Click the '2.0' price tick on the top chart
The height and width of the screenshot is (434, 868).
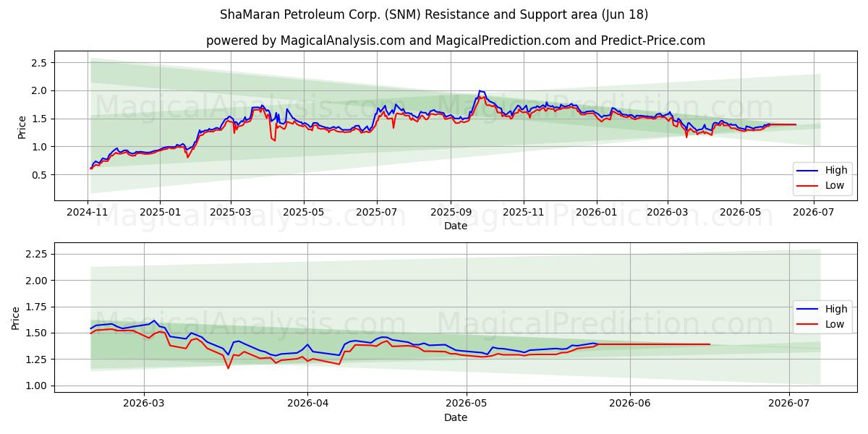point(40,90)
